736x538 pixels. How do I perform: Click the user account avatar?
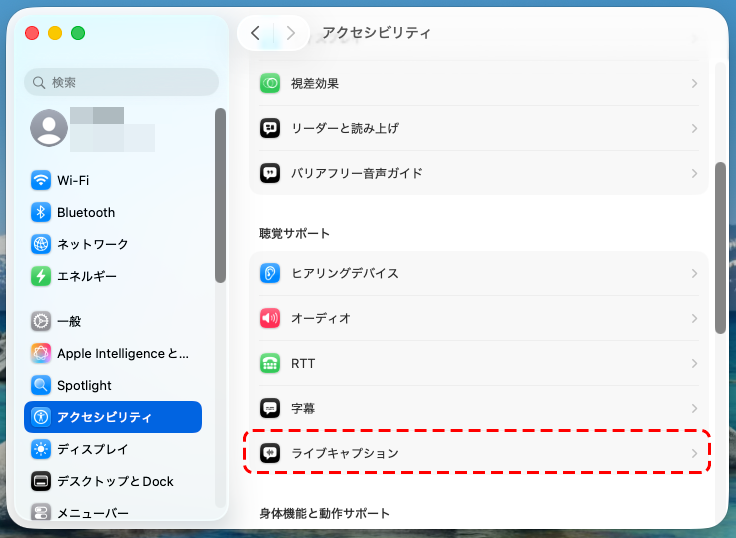pos(49,128)
